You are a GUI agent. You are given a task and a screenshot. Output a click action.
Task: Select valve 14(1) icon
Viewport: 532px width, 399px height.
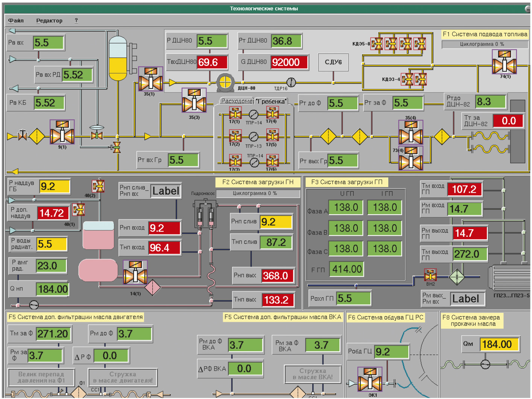(x=135, y=272)
